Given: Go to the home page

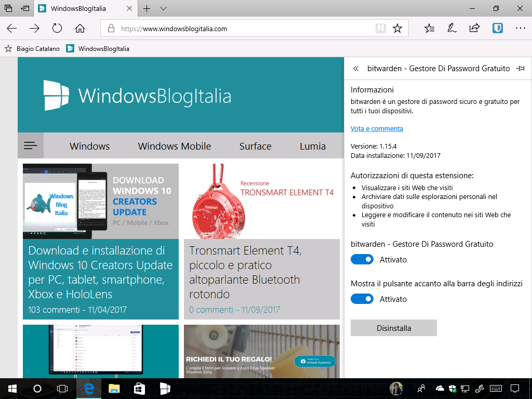Looking at the screenshot, I should [x=80, y=28].
